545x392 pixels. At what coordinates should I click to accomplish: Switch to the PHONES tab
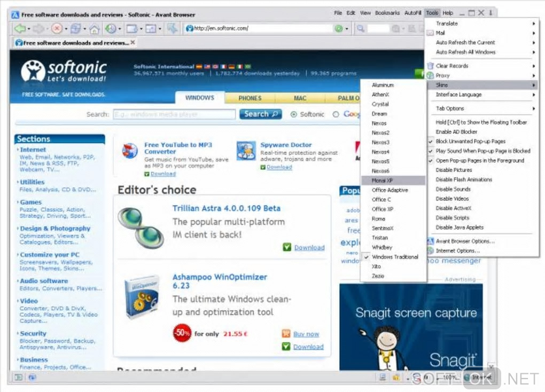pyautogui.click(x=250, y=98)
